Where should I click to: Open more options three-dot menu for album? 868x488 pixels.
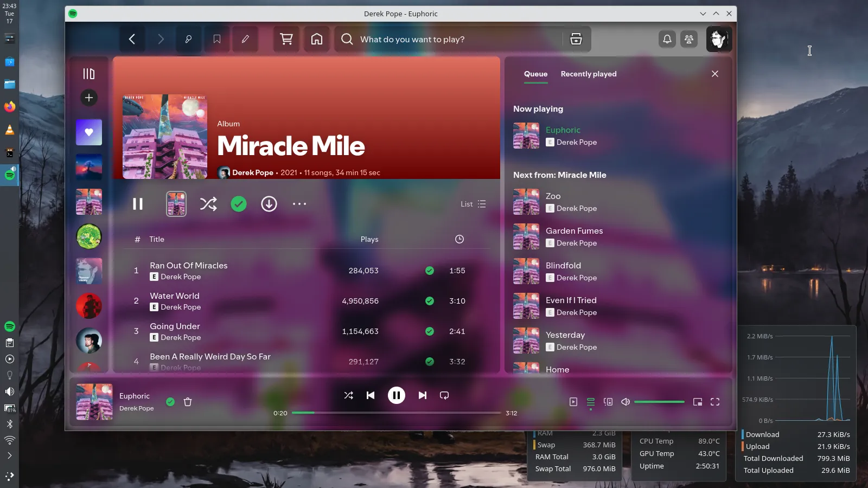click(x=299, y=204)
